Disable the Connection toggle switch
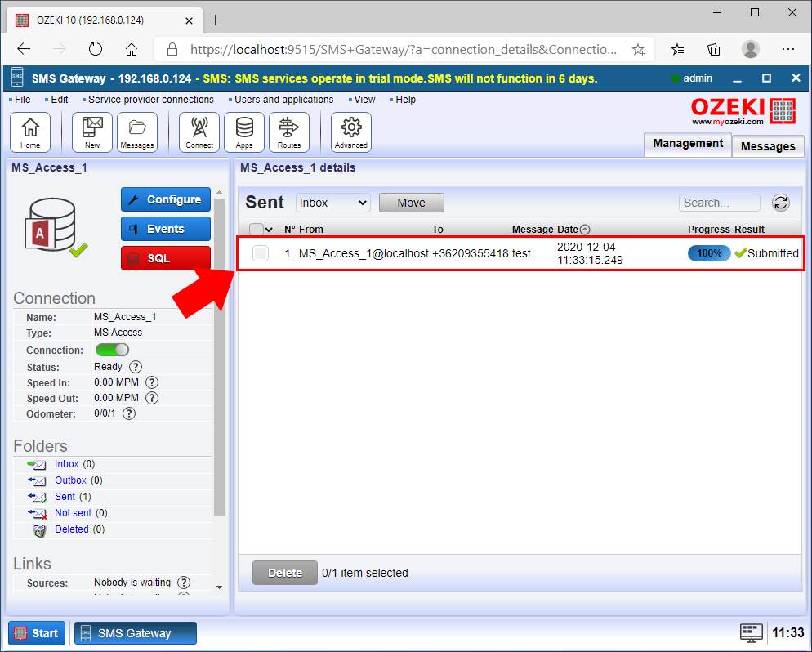812x652 pixels. 112,349
